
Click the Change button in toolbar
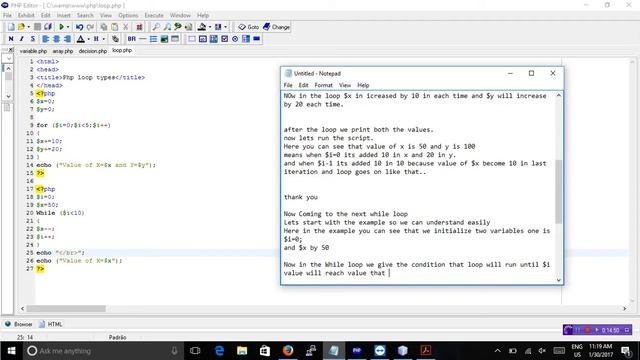coord(276,27)
